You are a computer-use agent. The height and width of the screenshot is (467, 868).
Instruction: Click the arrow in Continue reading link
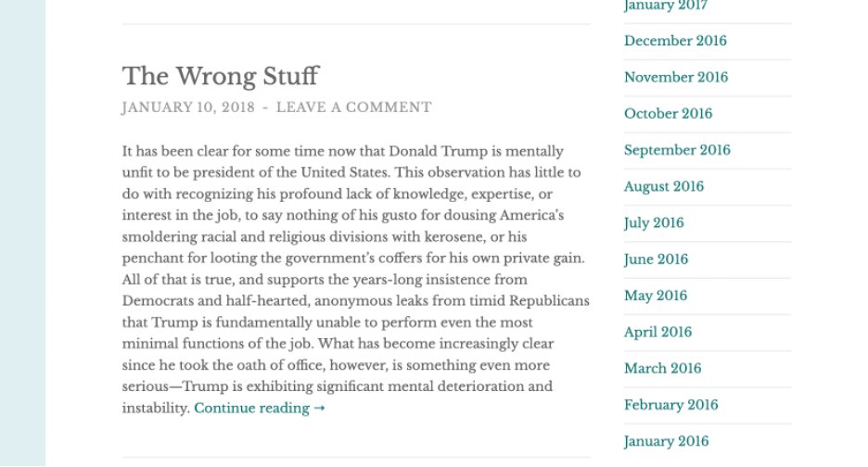[320, 409]
